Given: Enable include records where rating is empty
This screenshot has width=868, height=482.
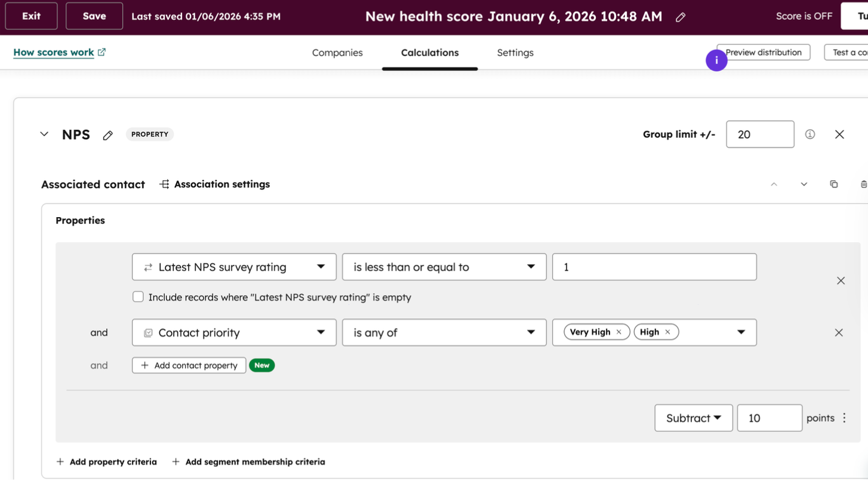Looking at the screenshot, I should coord(138,297).
